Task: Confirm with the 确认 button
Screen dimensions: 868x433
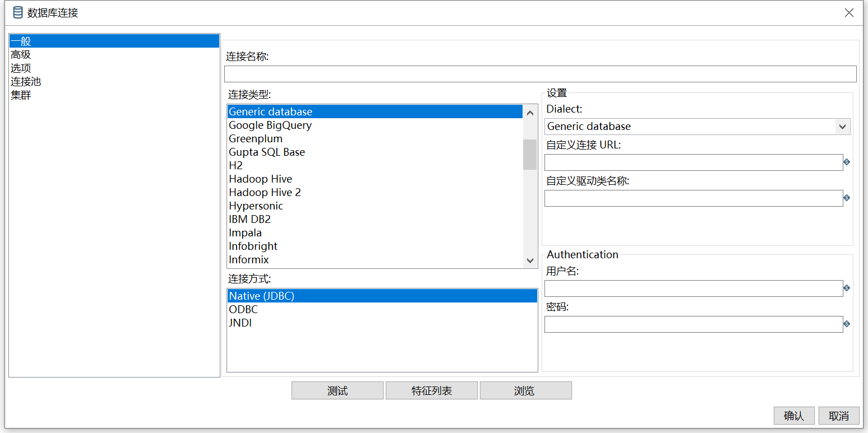Action: (794, 416)
